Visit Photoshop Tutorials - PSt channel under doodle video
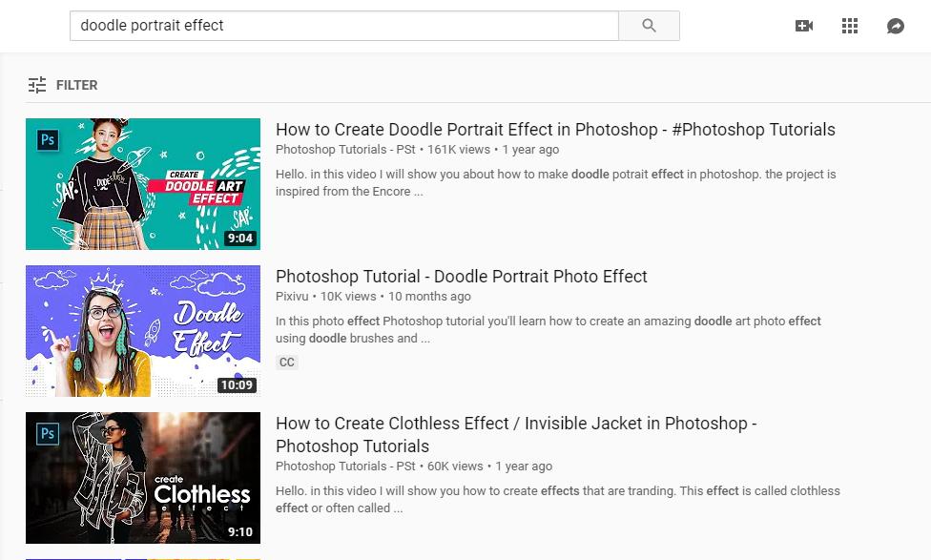931x560 pixels. click(x=345, y=150)
